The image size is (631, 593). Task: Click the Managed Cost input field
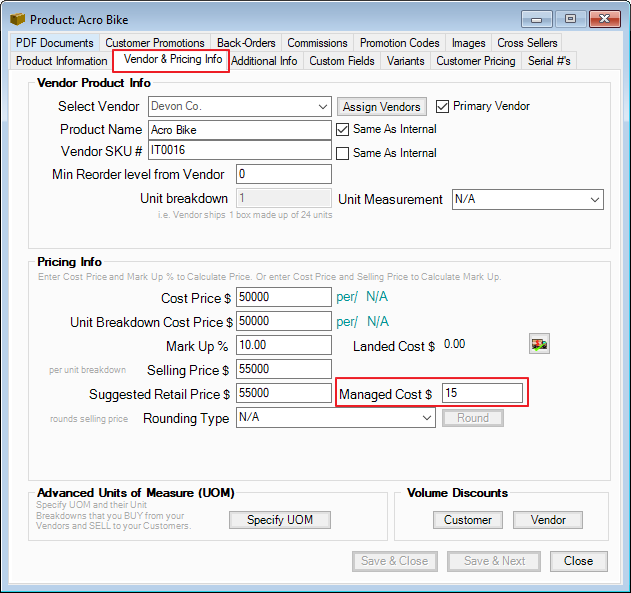(481, 394)
